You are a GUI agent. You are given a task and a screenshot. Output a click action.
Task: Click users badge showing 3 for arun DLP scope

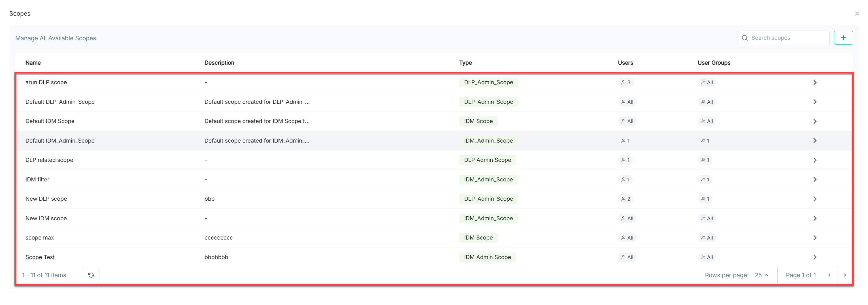click(x=626, y=82)
